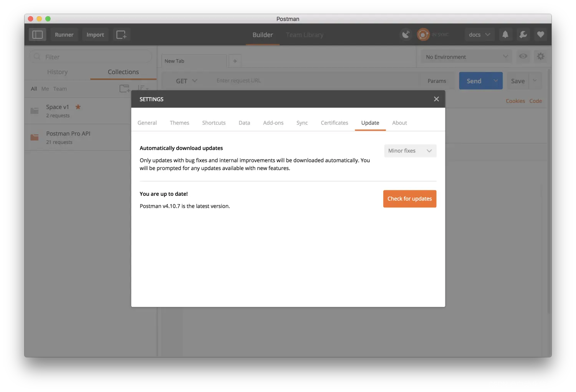576x392 pixels.
Task: Switch to the Themes settings tab
Action: click(179, 123)
